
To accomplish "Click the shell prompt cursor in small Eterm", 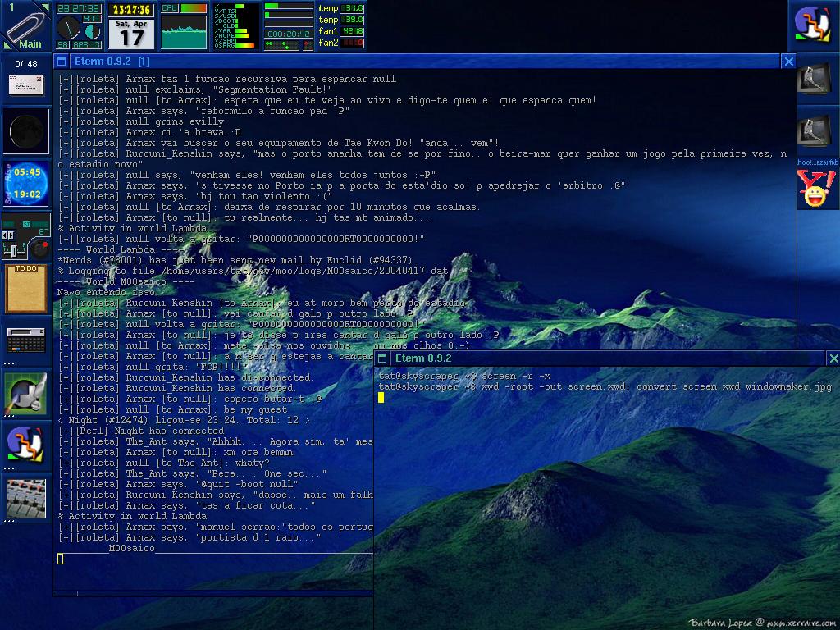I will tap(381, 398).
